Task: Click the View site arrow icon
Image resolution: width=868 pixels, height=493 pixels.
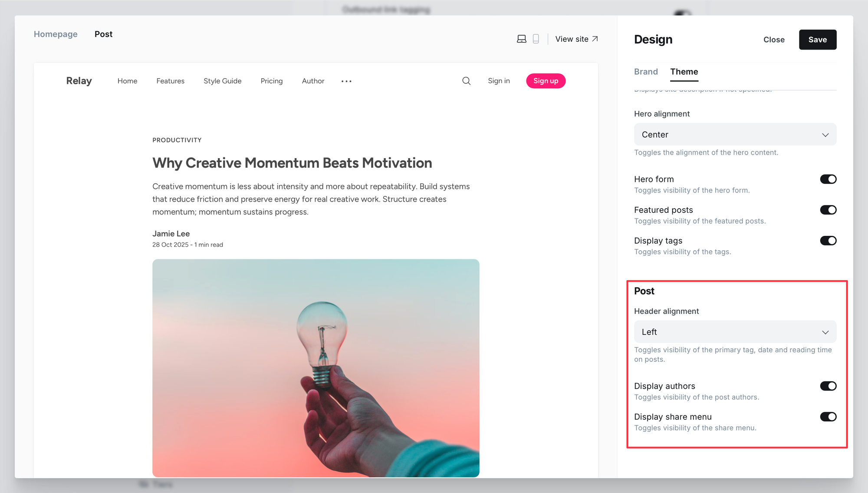Action: 595,39
